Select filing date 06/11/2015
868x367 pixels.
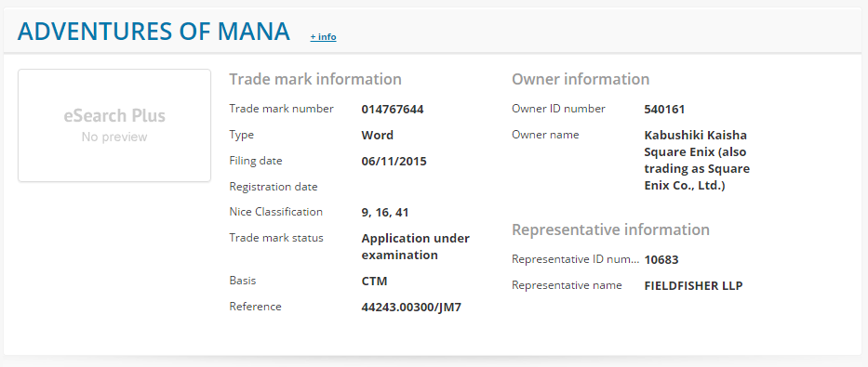[x=394, y=162]
